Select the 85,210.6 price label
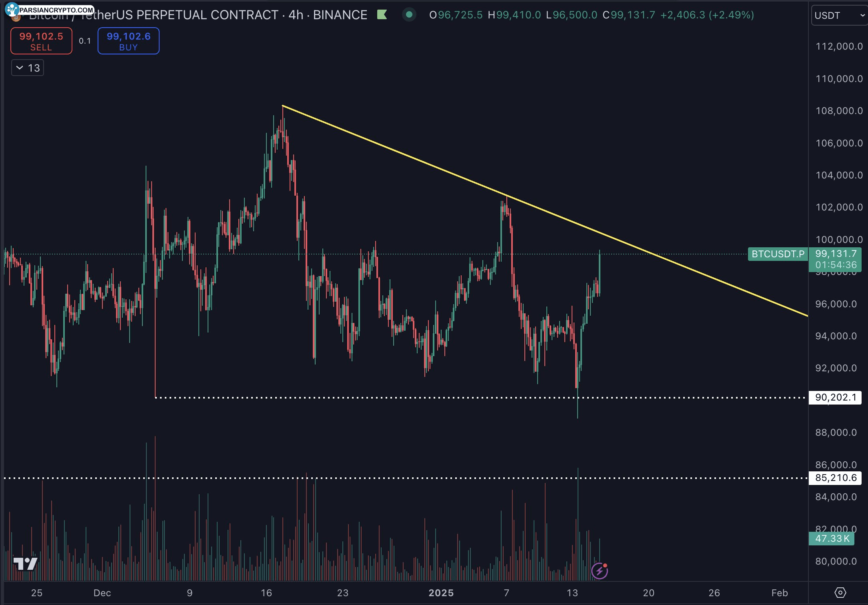This screenshot has width=868, height=605. click(x=835, y=478)
